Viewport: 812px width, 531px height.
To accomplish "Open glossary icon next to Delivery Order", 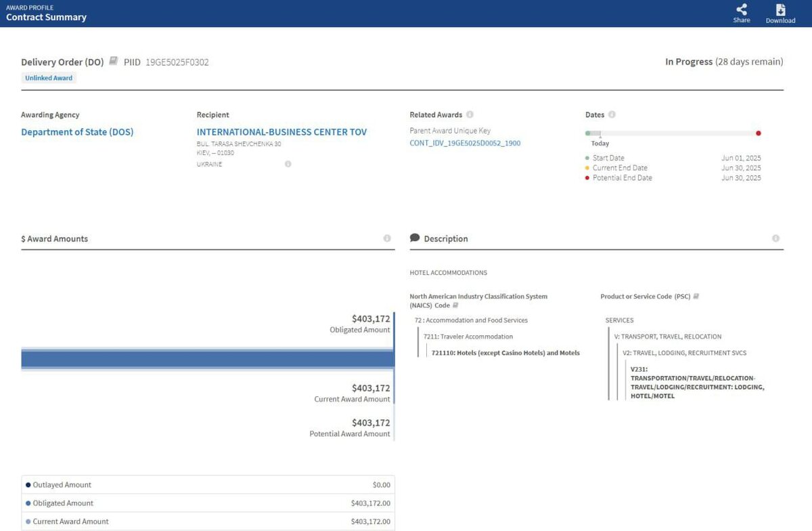I will tap(114, 61).
